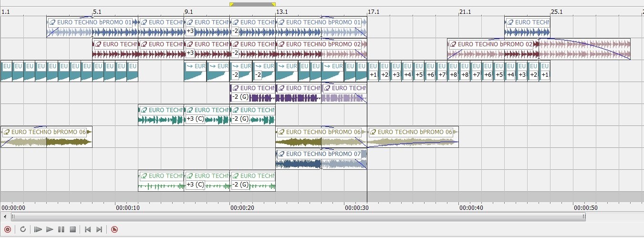
Task: Click the right yellow loop region marker
Action: pyautogui.click(x=273, y=4)
